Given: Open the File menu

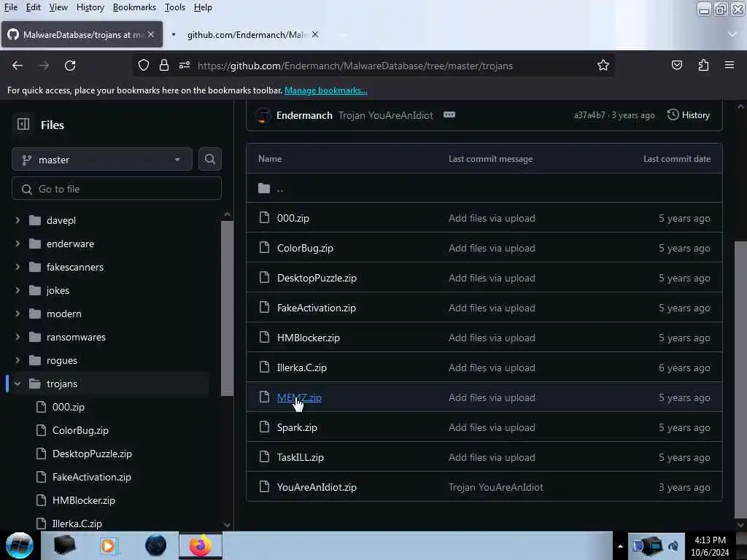Looking at the screenshot, I should tap(10, 7).
